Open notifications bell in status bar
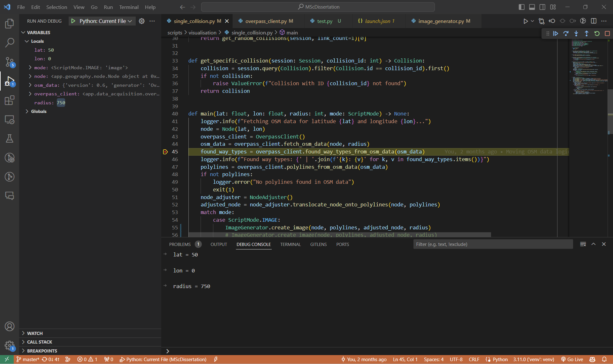The image size is (613, 364). coord(604,360)
